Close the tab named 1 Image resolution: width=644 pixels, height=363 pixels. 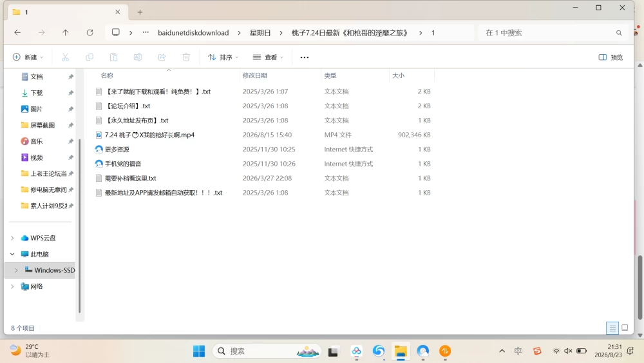(118, 12)
